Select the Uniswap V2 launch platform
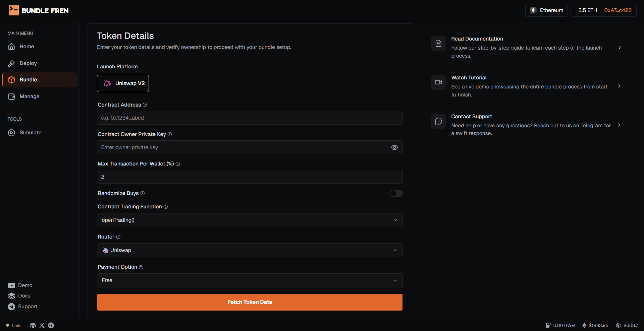Image resolution: width=644 pixels, height=331 pixels. 123,83
